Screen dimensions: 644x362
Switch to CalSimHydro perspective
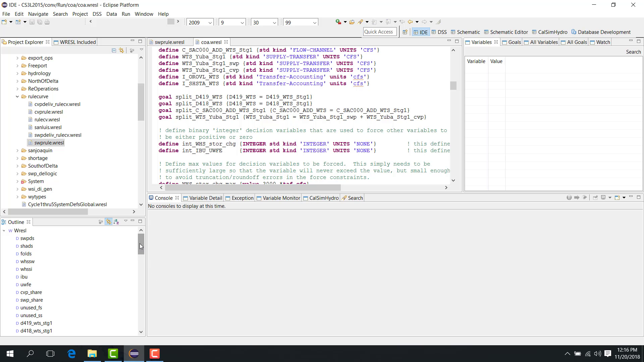tap(549, 32)
